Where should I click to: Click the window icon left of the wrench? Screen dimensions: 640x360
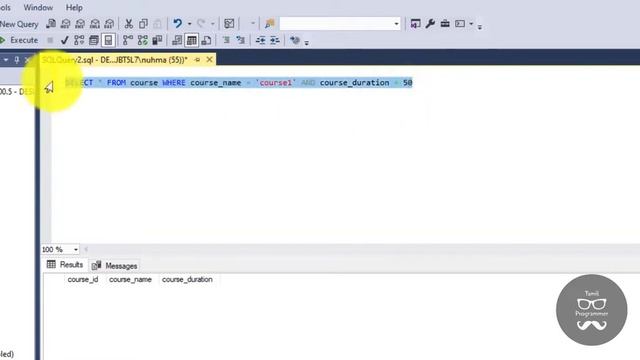(416, 24)
